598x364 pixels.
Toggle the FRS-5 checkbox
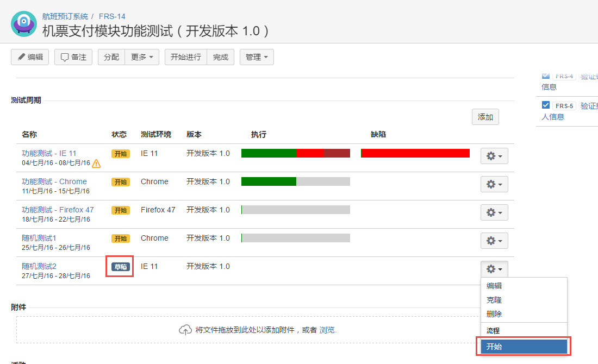coord(546,105)
